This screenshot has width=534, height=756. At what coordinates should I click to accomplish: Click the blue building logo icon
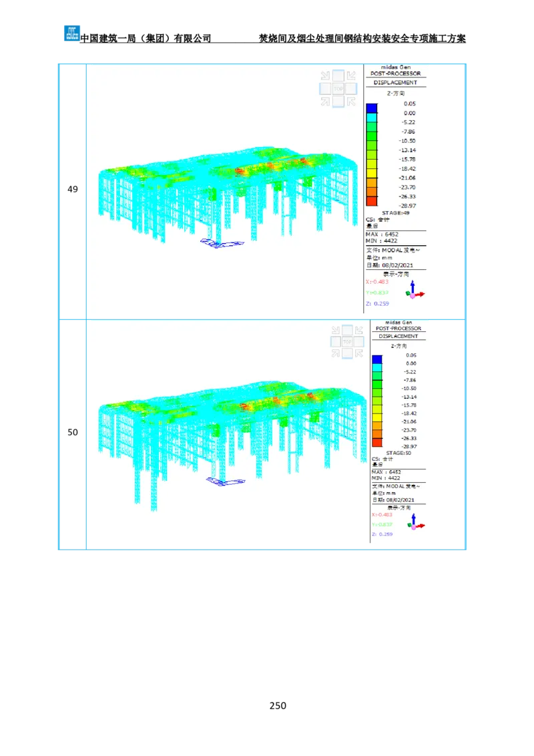pos(71,32)
